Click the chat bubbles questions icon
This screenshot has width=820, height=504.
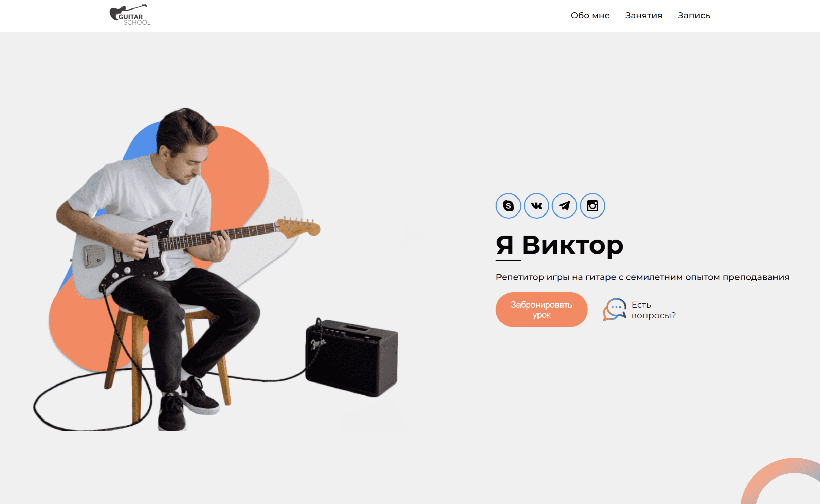[x=614, y=310]
